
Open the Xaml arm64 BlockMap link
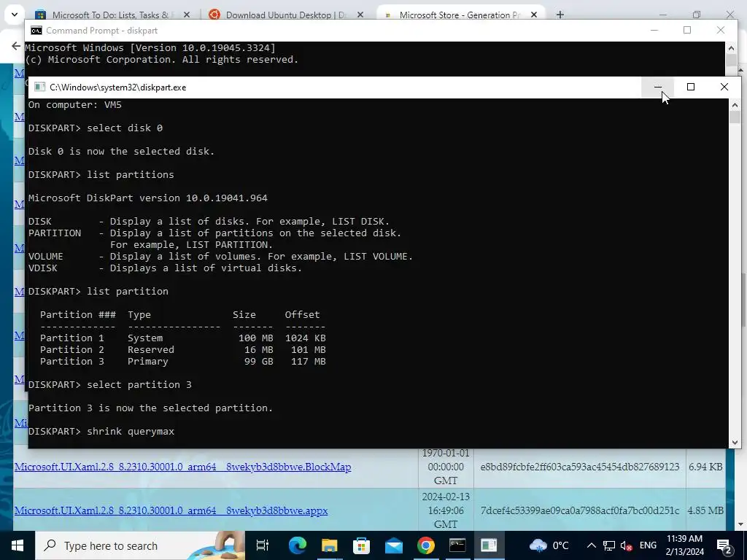[x=182, y=467]
